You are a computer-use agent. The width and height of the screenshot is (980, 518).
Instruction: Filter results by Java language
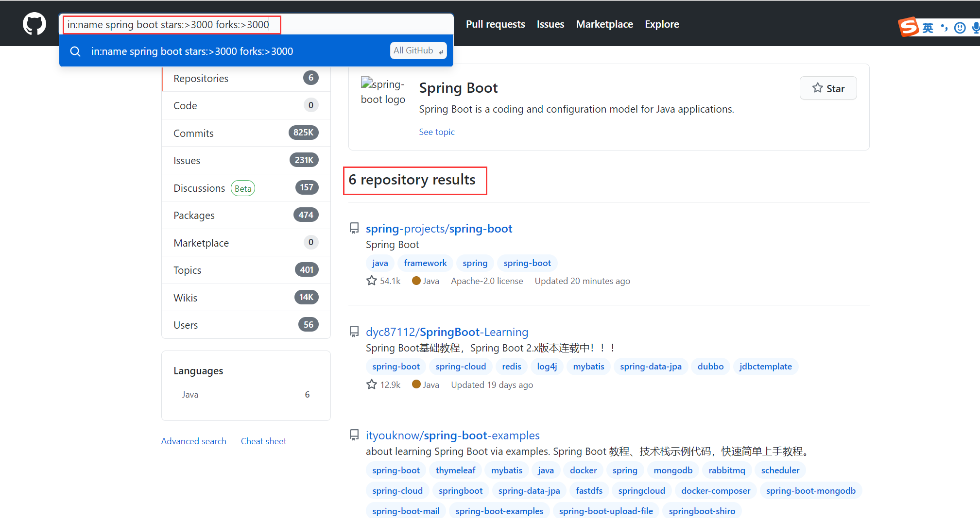[246, 395]
